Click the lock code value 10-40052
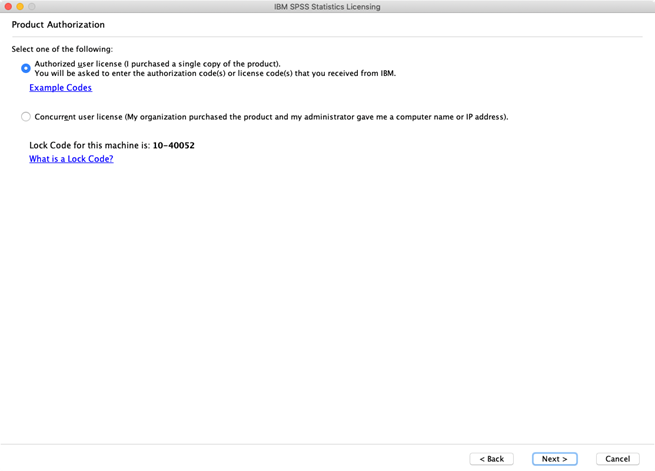655x471 pixels. pos(174,145)
